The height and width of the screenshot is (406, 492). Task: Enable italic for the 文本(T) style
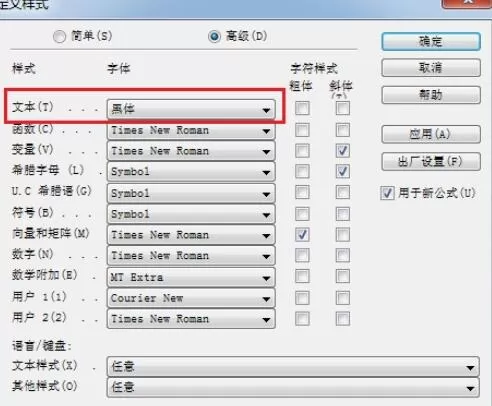pyautogui.click(x=343, y=108)
